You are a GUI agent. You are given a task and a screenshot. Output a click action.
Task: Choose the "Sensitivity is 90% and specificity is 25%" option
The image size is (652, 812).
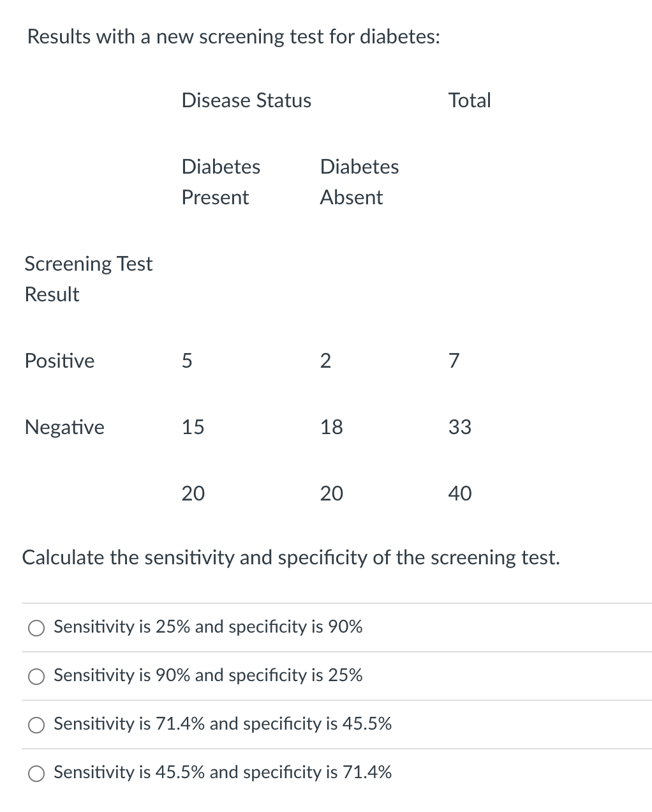coord(37,677)
